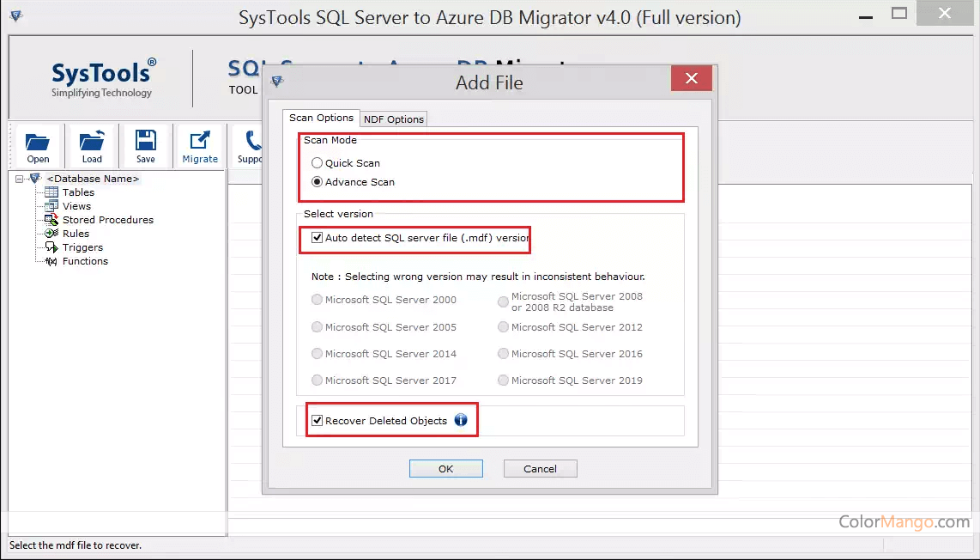
Task: Select the Tables node icon in tree
Action: click(x=51, y=192)
